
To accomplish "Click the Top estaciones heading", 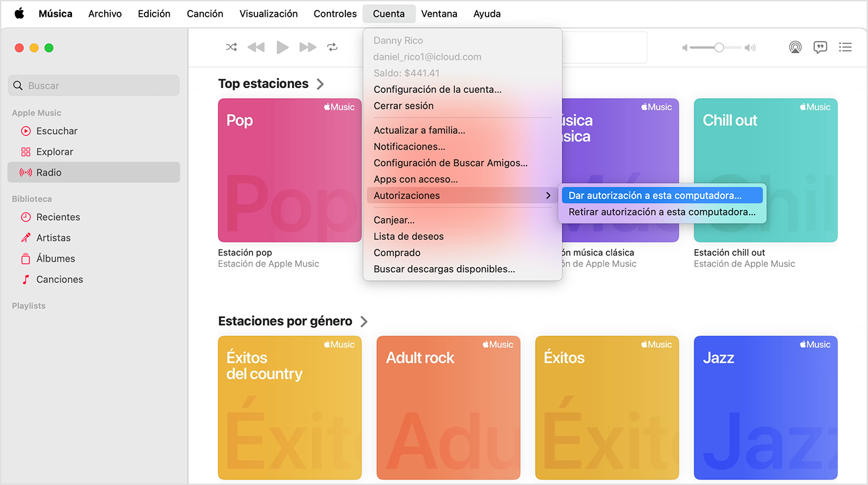I will point(263,84).
